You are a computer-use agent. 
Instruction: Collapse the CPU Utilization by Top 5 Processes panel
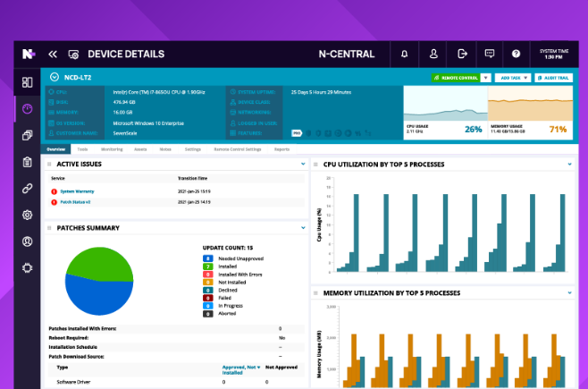tap(569, 165)
